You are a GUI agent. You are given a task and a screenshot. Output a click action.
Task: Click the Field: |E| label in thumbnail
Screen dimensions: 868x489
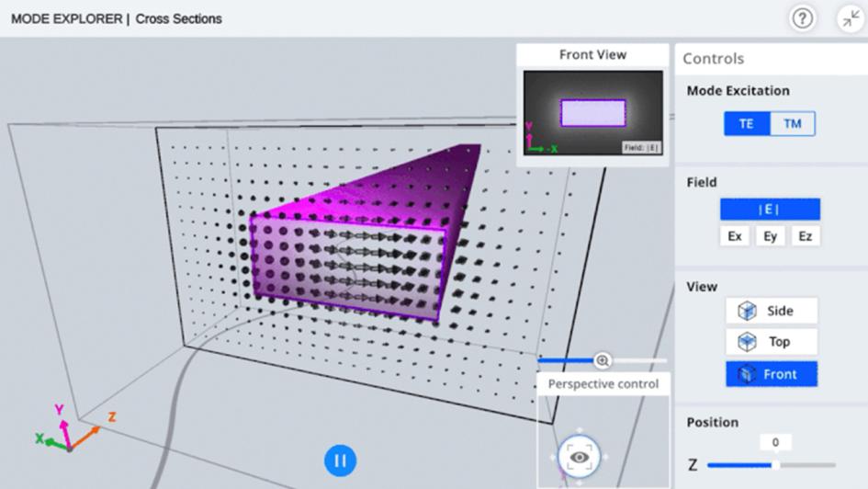click(x=641, y=147)
